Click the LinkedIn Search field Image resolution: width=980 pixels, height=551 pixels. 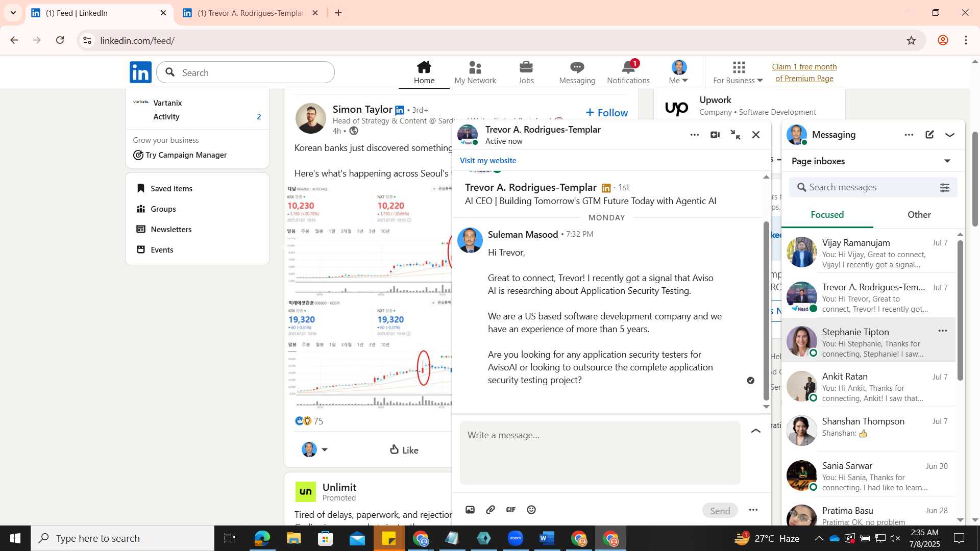click(246, 72)
